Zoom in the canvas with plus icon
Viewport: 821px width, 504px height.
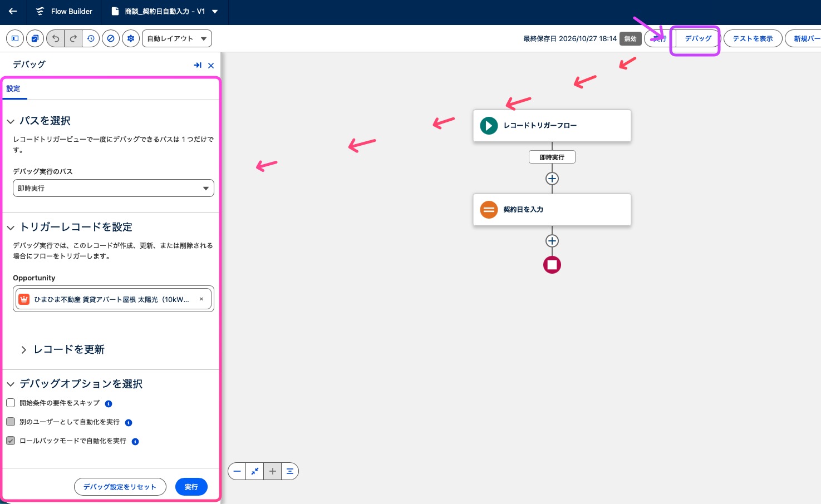(273, 471)
